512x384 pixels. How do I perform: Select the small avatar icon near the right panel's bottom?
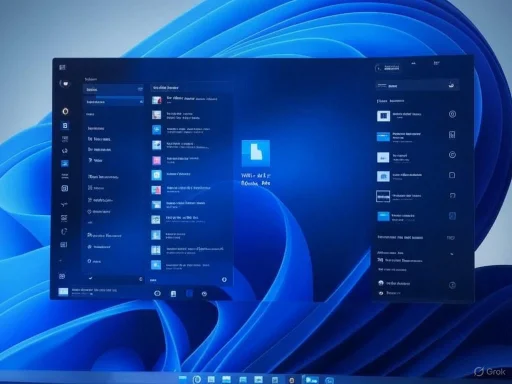click(x=381, y=283)
